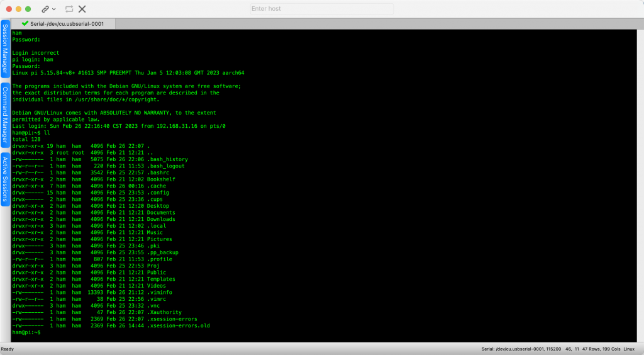Open the dropdown arrow beside Connect icon

54,9
